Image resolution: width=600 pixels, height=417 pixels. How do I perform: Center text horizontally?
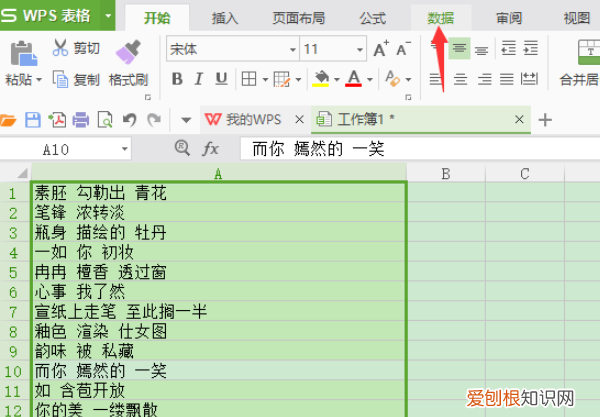460,80
